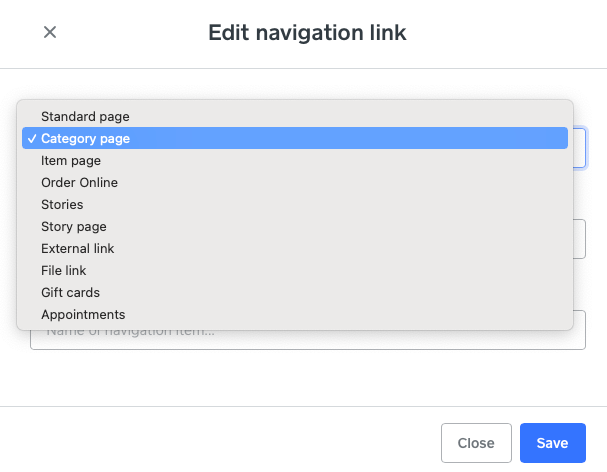Close the Edit navigation link dialog via X
The width and height of the screenshot is (607, 472).
coord(50,32)
